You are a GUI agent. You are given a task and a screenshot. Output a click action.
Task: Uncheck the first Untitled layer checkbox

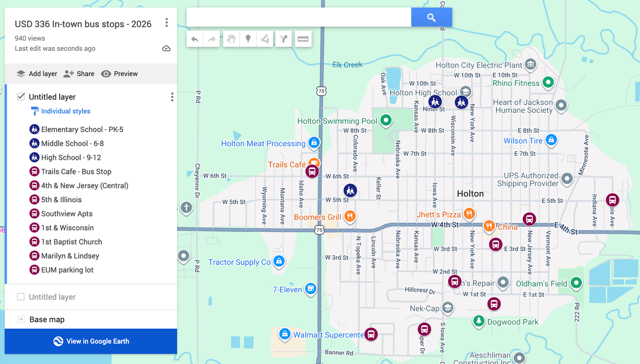[21, 97]
